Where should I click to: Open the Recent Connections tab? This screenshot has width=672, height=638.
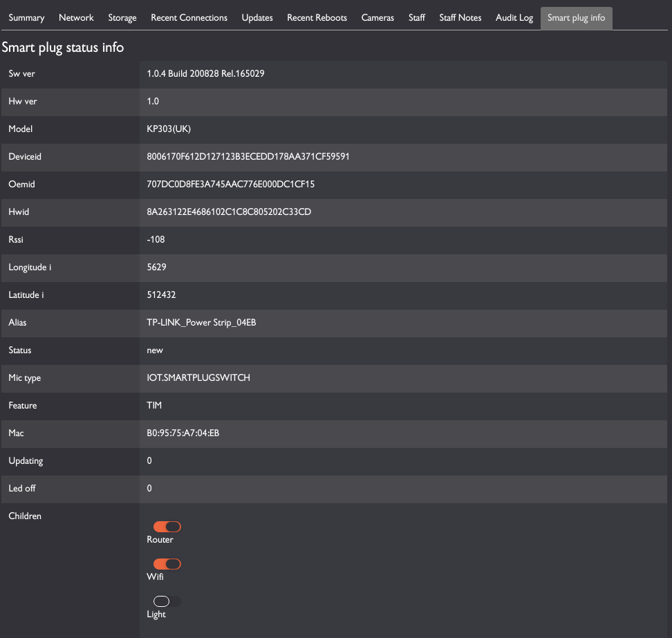click(x=189, y=18)
